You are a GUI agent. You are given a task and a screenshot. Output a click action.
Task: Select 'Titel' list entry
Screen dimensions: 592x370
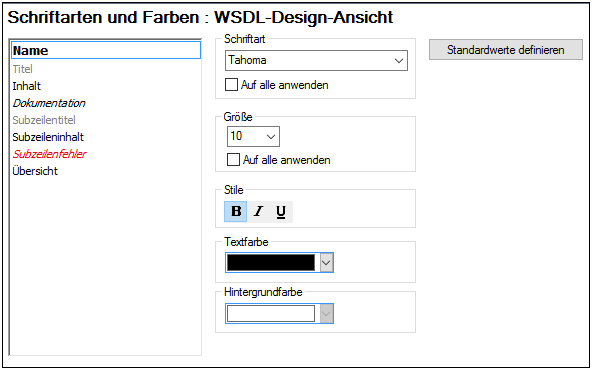point(23,69)
